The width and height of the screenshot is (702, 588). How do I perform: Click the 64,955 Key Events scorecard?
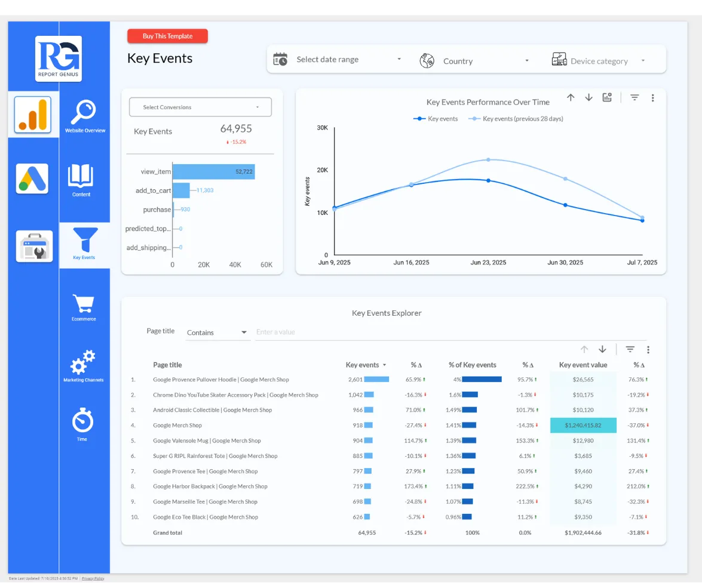[236, 129]
